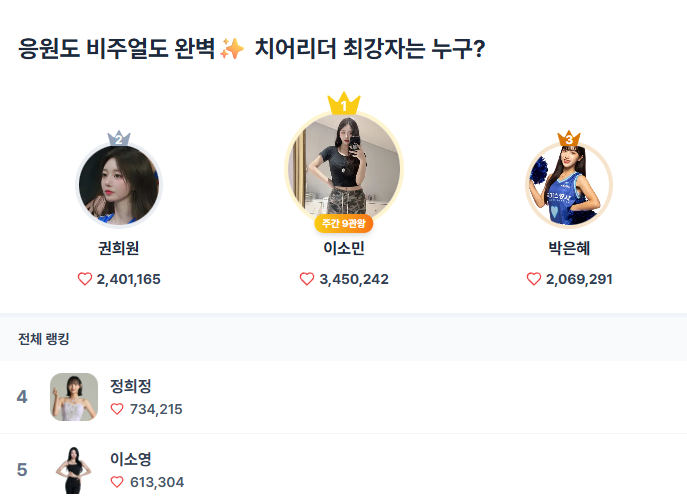Click the gold rank 1 crown icon

344,103
